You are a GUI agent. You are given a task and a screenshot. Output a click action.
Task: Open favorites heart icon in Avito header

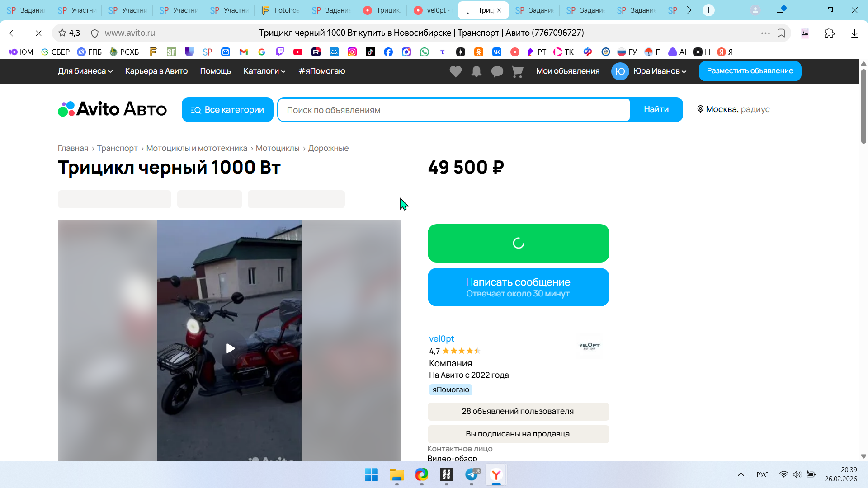point(455,71)
